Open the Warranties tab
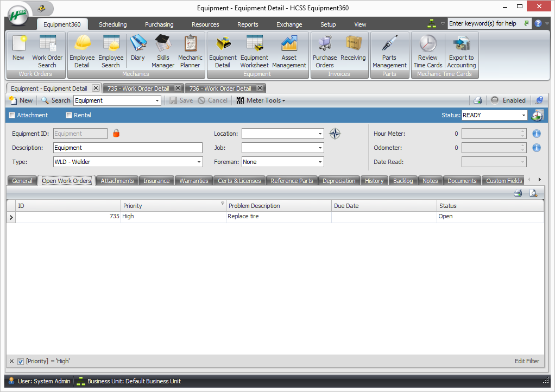 click(194, 181)
